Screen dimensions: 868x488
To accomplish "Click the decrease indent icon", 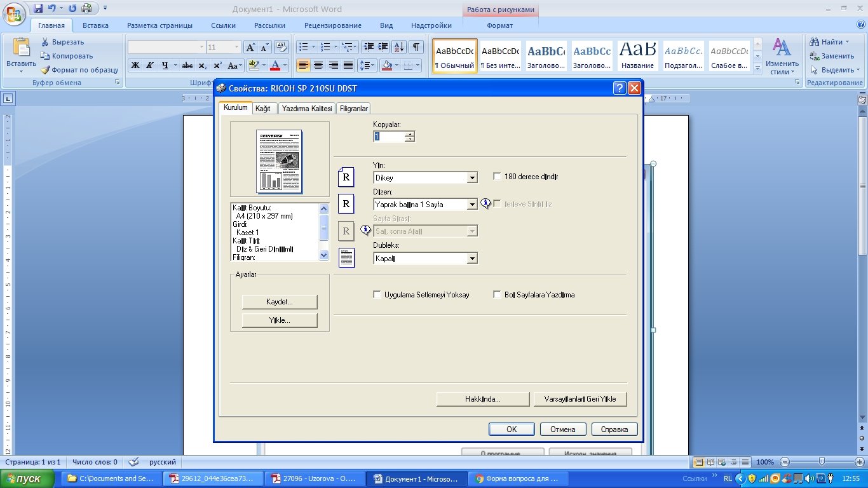I will (x=369, y=47).
